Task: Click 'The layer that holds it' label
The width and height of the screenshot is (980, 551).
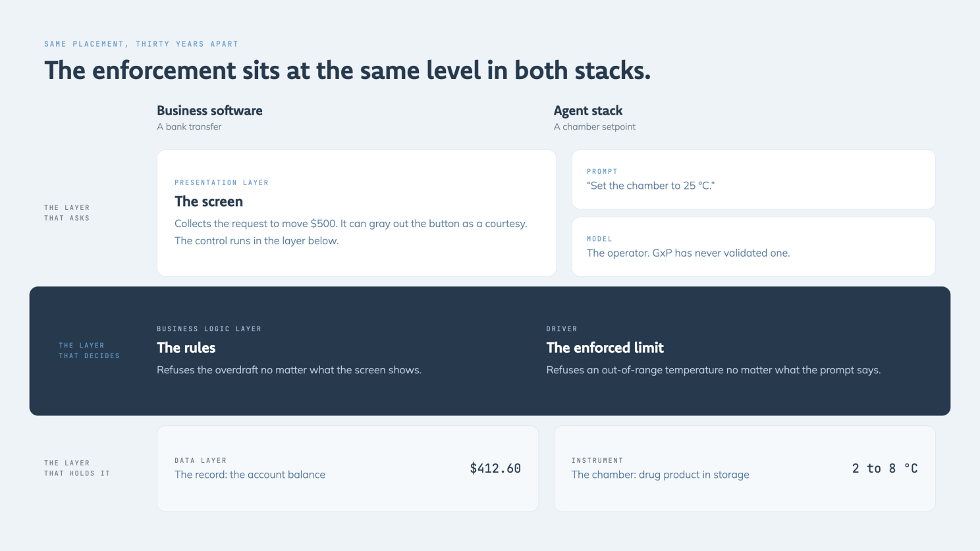Action: (77, 468)
